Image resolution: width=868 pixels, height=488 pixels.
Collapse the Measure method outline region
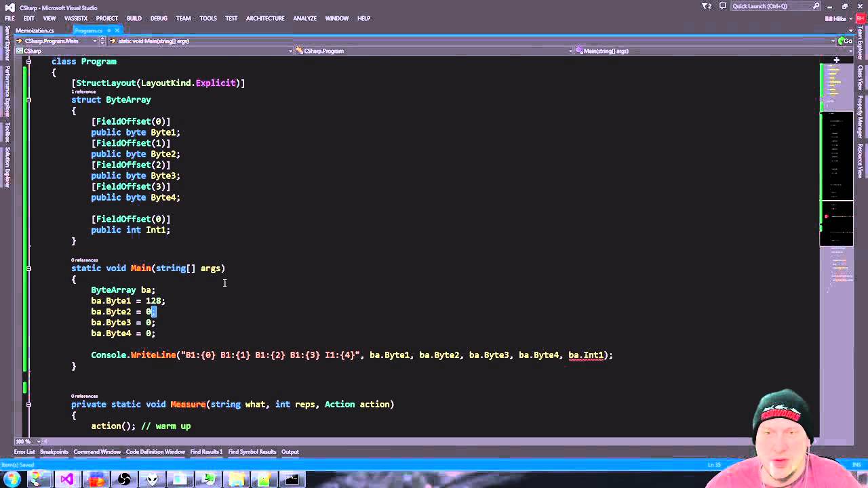tap(28, 405)
